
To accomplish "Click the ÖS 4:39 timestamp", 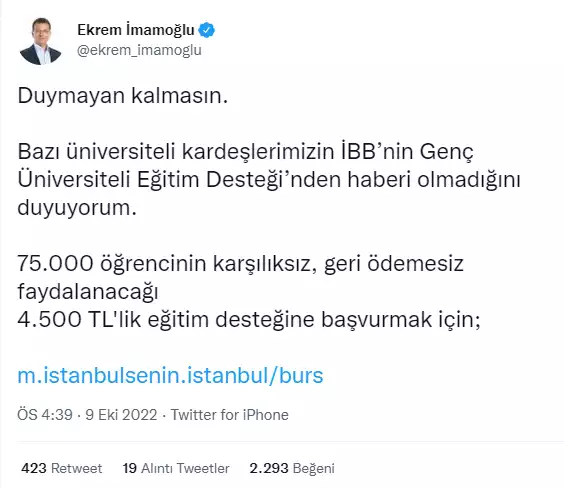I will (x=45, y=415).
